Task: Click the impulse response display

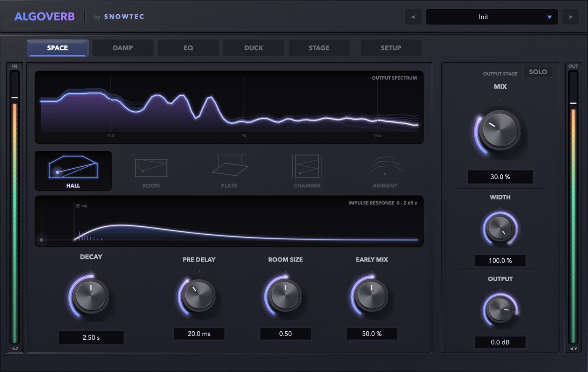Action: click(229, 221)
